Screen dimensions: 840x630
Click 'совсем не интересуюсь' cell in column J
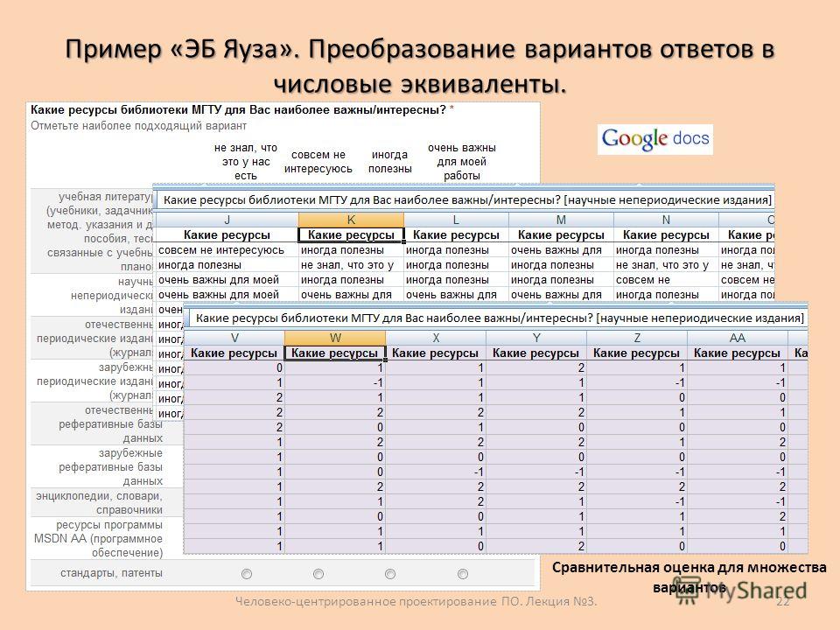pos(227,250)
